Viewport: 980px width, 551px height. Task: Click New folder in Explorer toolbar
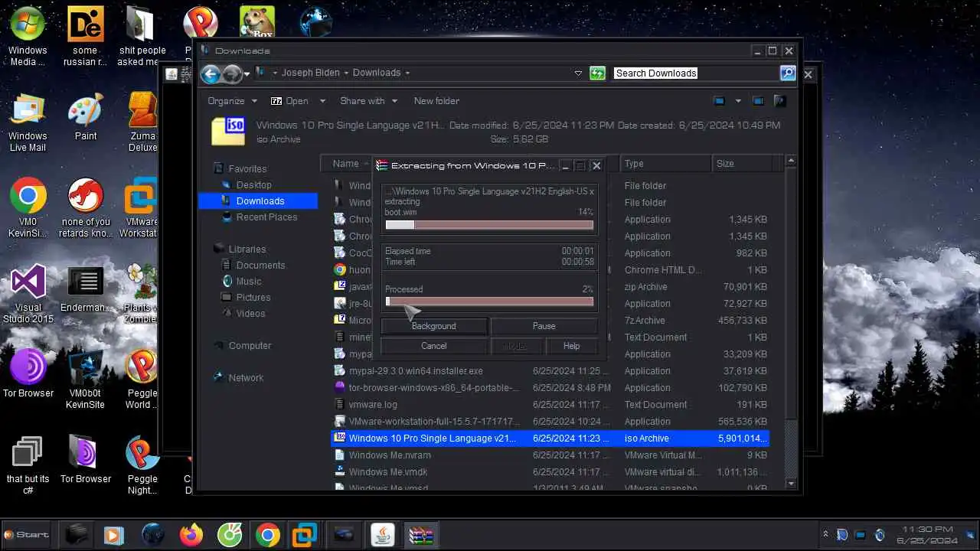pyautogui.click(x=436, y=101)
